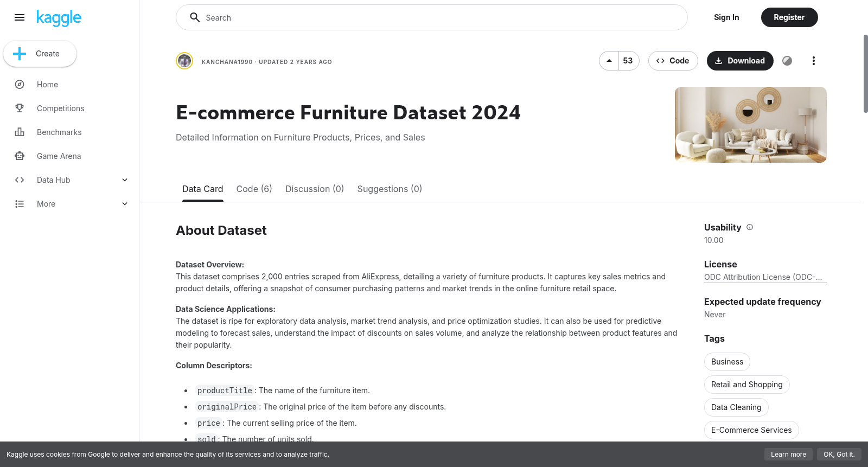The width and height of the screenshot is (868, 467).
Task: Click the Create button
Action: click(x=40, y=54)
